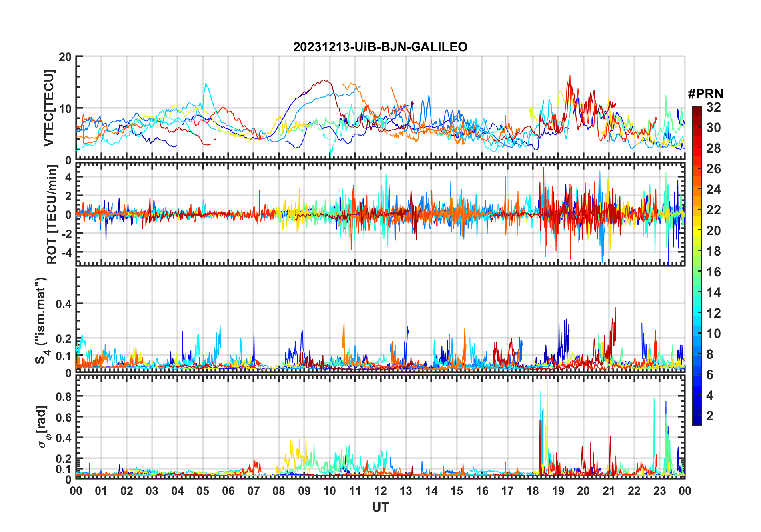The height and width of the screenshot is (532, 761).
Task: Click the rightmost 00 UT tick label
Action: click(x=685, y=491)
